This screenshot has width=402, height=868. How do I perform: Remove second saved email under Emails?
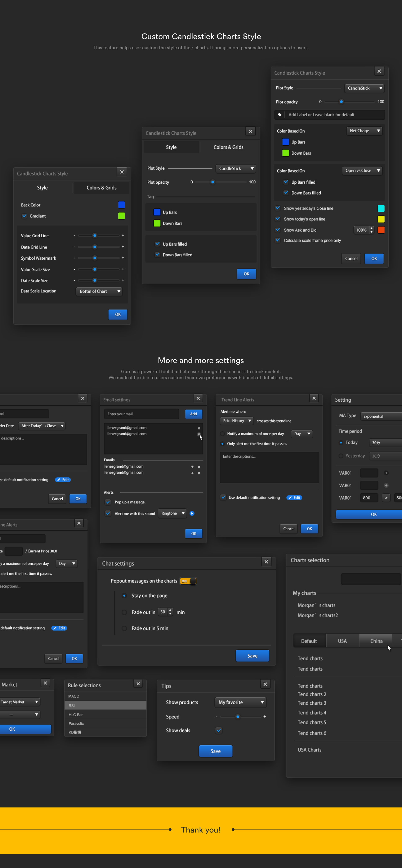[199, 473]
